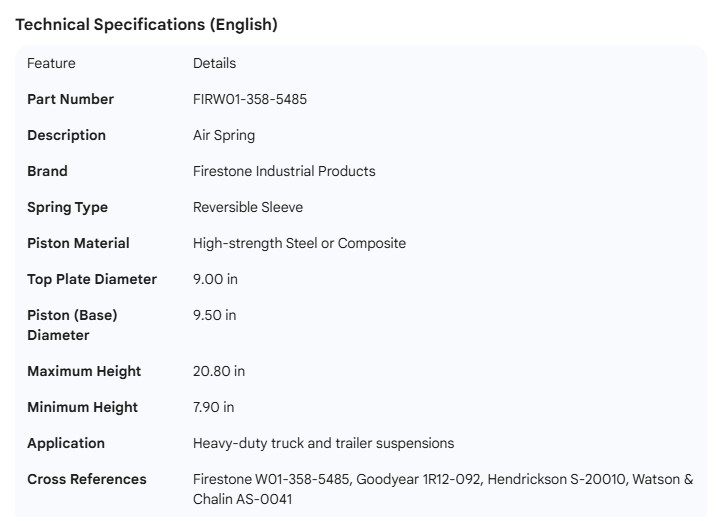Select the Application row label
Screen dimensions: 716x521
(x=66, y=443)
